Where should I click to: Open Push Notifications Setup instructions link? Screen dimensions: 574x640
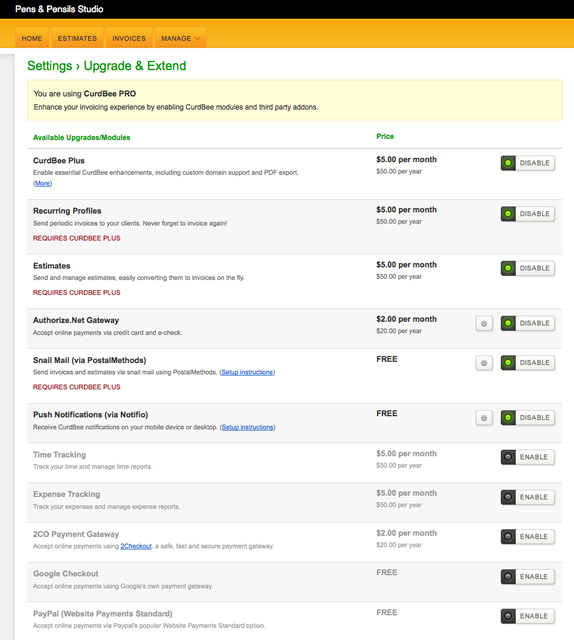click(x=247, y=427)
